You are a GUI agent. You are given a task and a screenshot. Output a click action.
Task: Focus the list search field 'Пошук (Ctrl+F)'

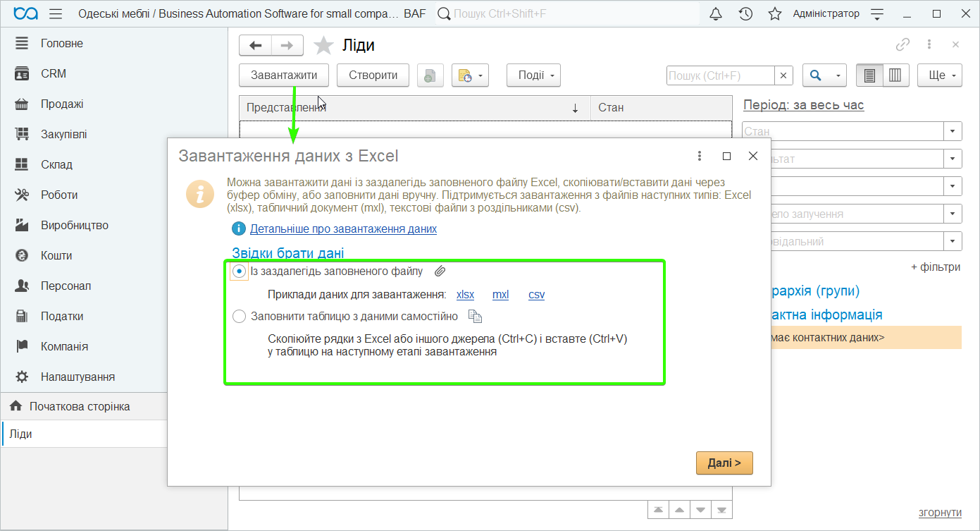[x=721, y=75]
